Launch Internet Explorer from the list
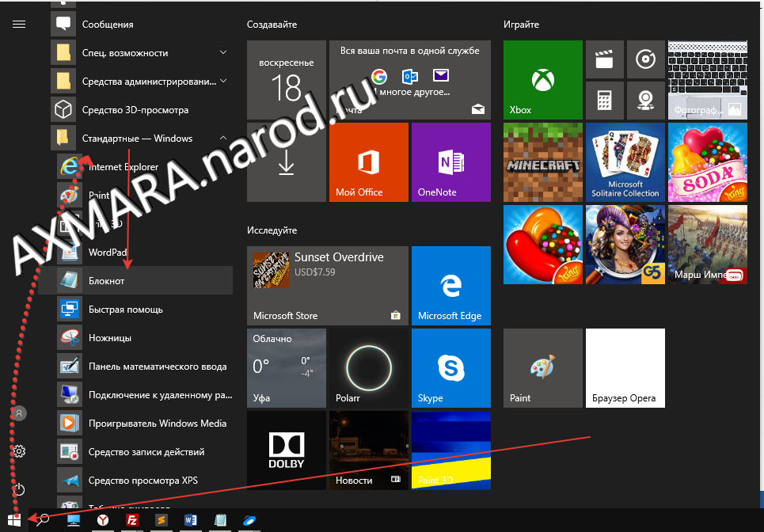Image resolution: width=764 pixels, height=532 pixels. pyautogui.click(x=145, y=167)
